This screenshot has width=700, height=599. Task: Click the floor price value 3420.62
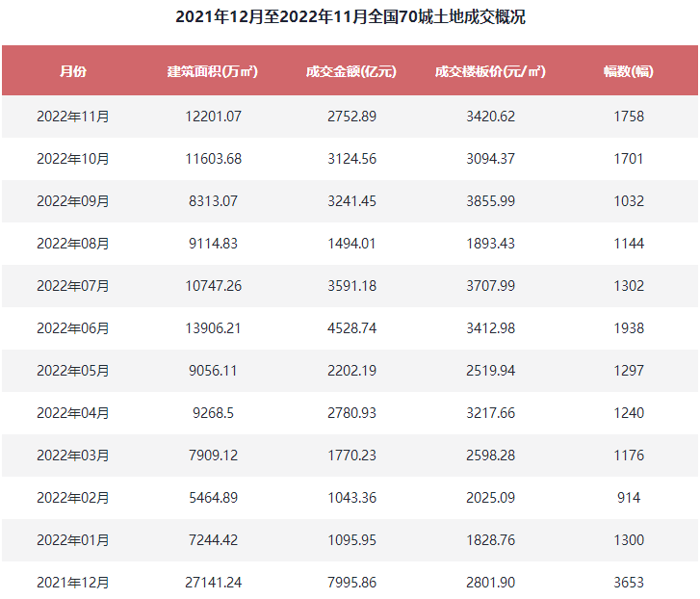(x=491, y=117)
